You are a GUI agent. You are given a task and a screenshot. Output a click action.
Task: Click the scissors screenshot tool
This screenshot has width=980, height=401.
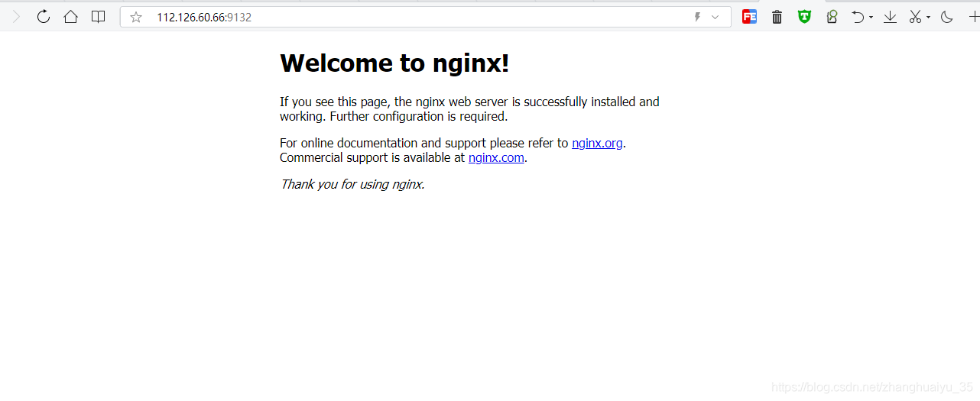tap(916, 17)
